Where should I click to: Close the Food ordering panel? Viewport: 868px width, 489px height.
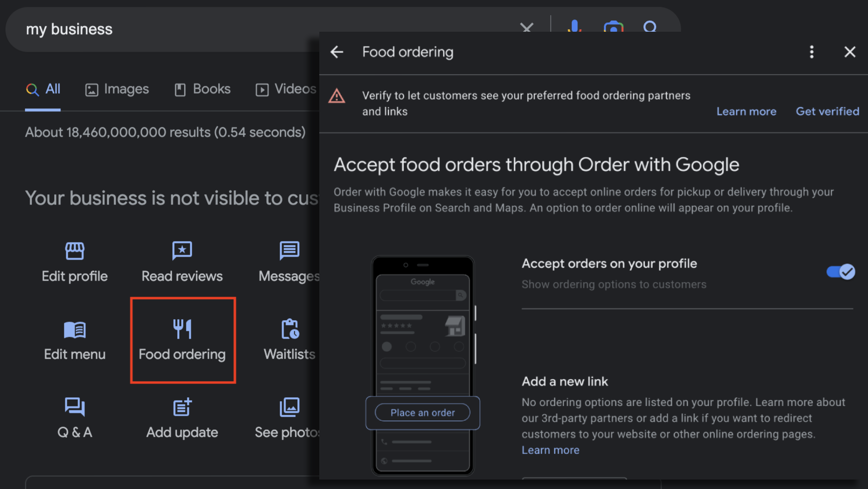point(850,52)
